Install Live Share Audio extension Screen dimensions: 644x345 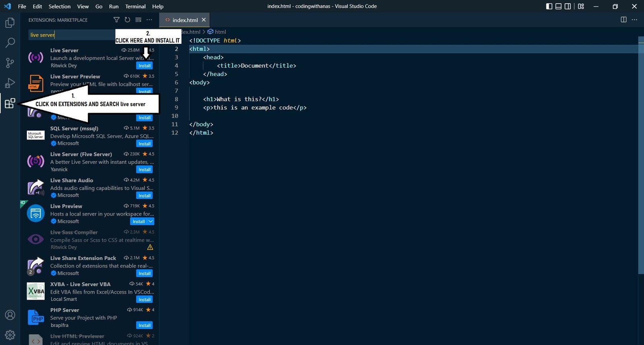(x=144, y=196)
